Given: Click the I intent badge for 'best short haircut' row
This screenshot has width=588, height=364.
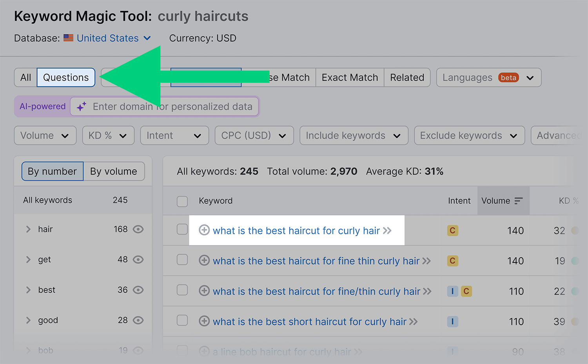Looking at the screenshot, I should click(452, 321).
